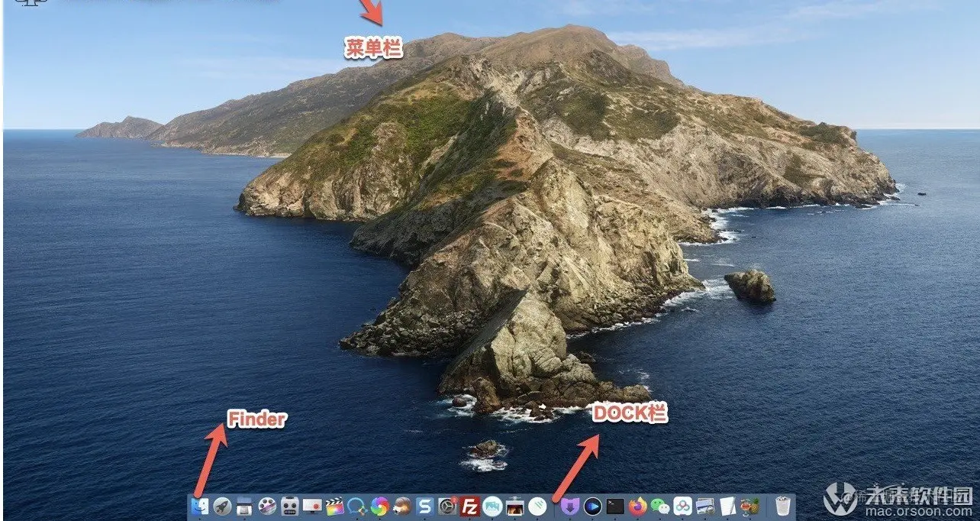Open the white app with three colored rings
This screenshot has height=521, width=980.
(x=683, y=506)
